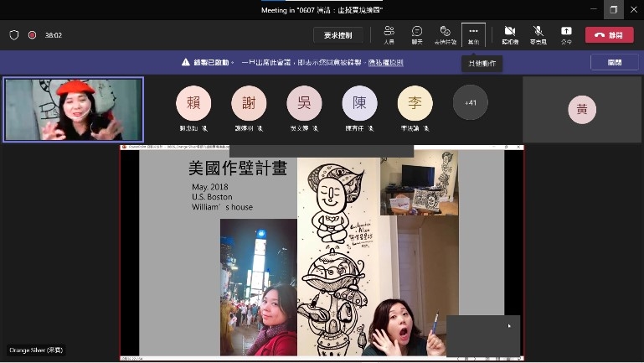
Task: Open the reactions icon in meeting toolbar
Action: pyautogui.click(x=445, y=34)
